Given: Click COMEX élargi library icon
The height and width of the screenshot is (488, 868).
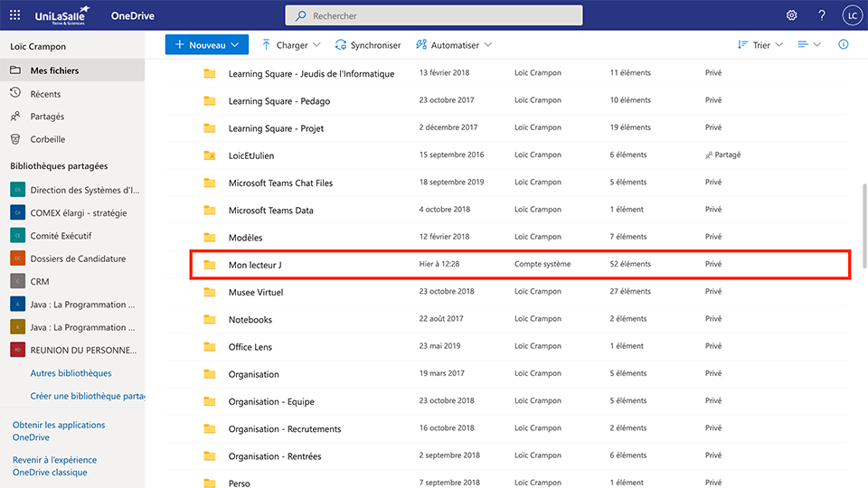Looking at the screenshot, I should coord(18,212).
